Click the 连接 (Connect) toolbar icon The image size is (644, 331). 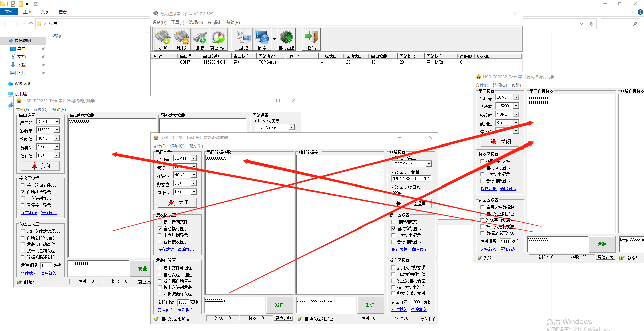200,39
